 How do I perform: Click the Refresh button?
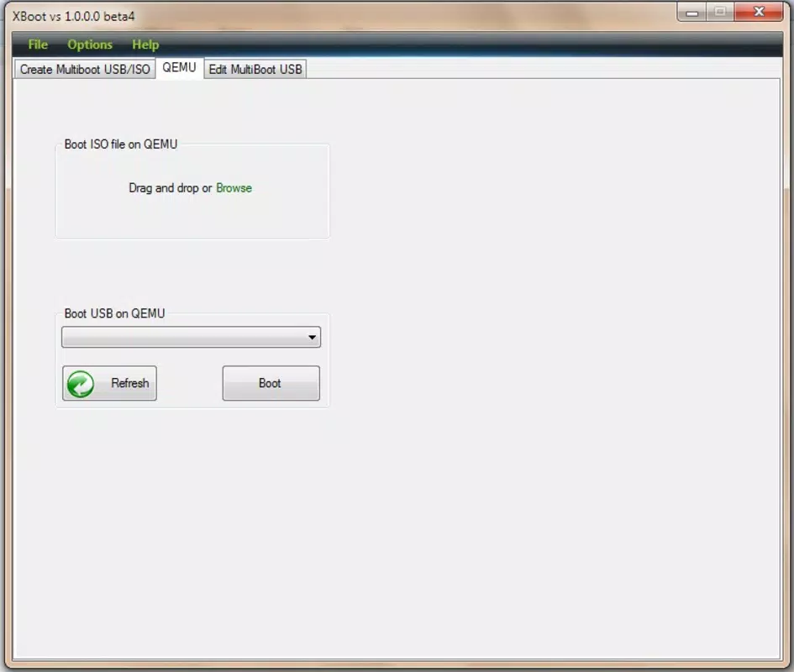[x=109, y=383]
